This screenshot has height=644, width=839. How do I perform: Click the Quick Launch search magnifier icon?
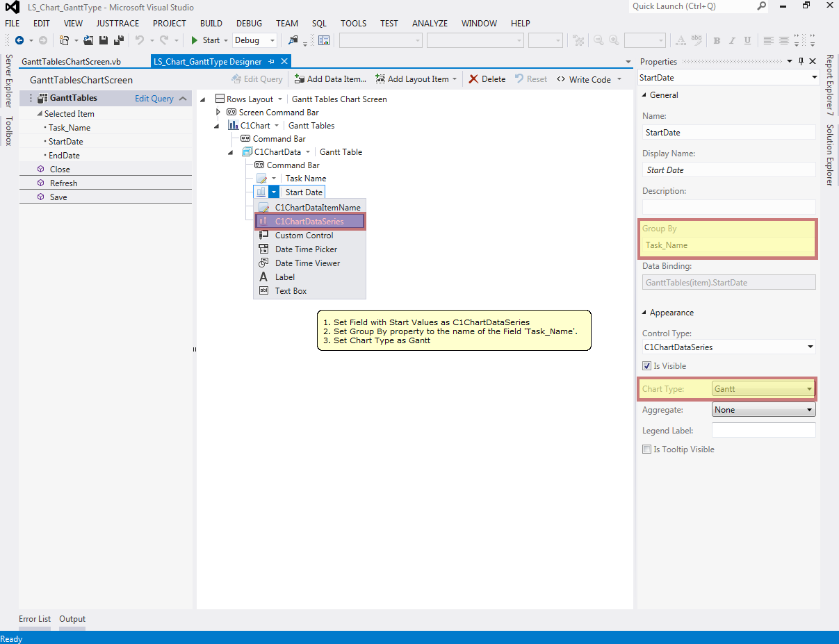pyautogui.click(x=762, y=6)
